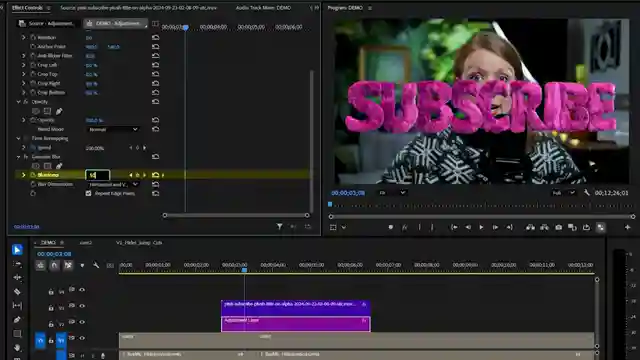Toggle V1 track output eye icon
This screenshot has width=640, height=360.
(x=82, y=338)
